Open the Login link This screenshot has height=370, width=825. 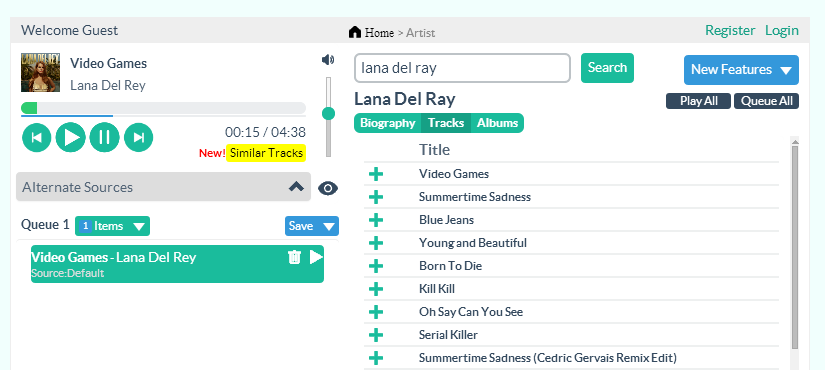point(782,31)
